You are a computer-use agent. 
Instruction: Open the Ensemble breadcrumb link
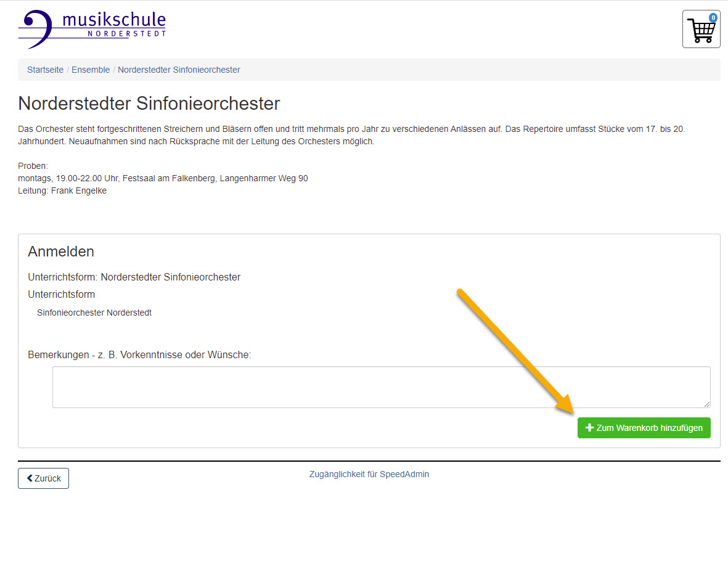pyautogui.click(x=91, y=70)
